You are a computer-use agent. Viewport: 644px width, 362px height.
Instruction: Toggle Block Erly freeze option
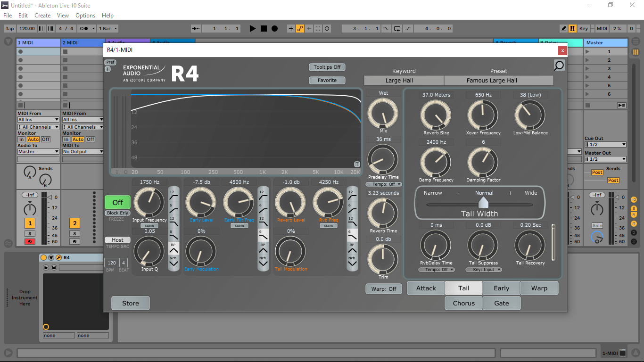click(118, 213)
